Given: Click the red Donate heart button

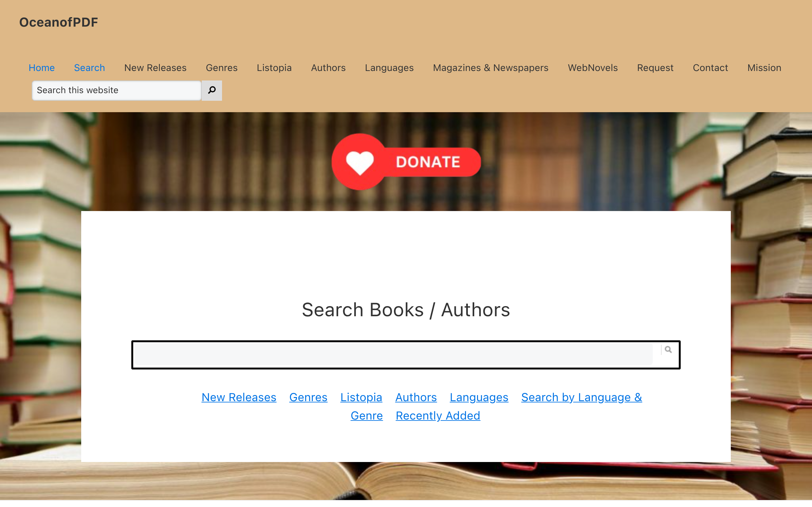Looking at the screenshot, I should click(x=406, y=162).
